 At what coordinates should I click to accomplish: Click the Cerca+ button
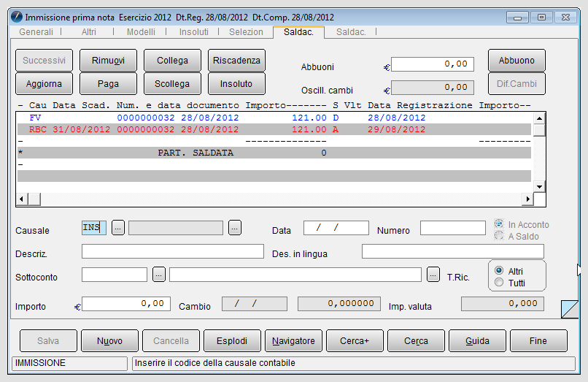coord(355,340)
